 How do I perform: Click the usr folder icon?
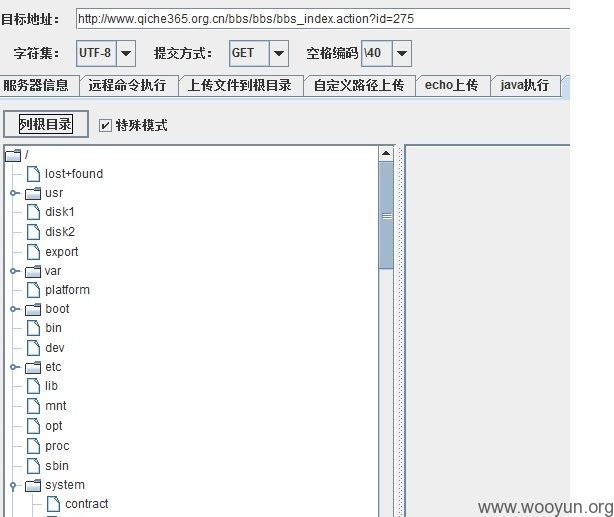(33, 193)
